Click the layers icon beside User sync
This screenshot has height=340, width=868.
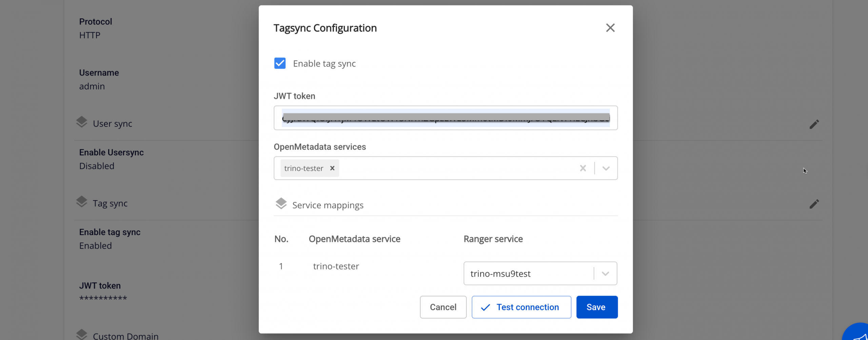point(82,122)
